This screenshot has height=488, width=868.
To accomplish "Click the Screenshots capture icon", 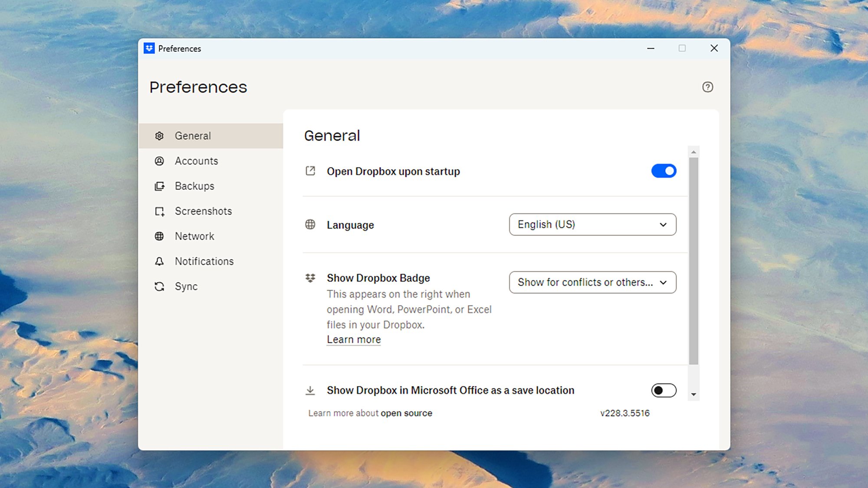I will pos(159,211).
